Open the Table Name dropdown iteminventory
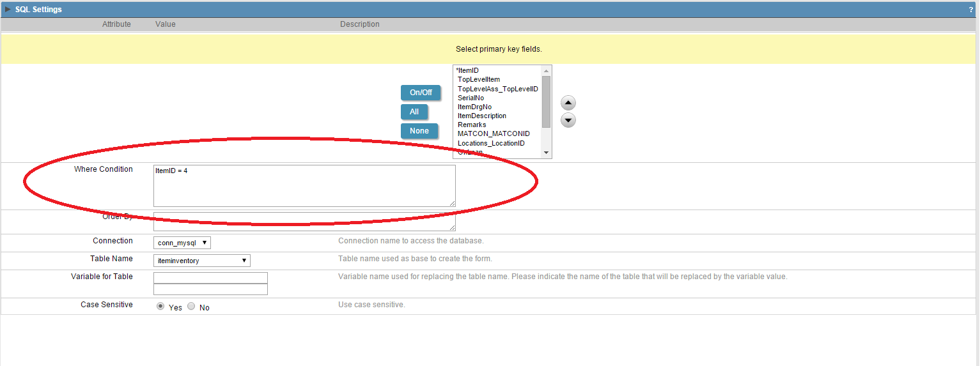The image size is (980, 366). pyautogui.click(x=202, y=261)
